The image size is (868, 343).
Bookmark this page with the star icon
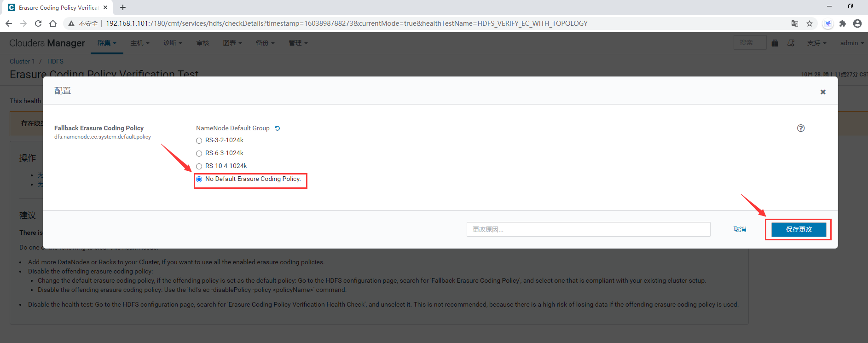810,23
